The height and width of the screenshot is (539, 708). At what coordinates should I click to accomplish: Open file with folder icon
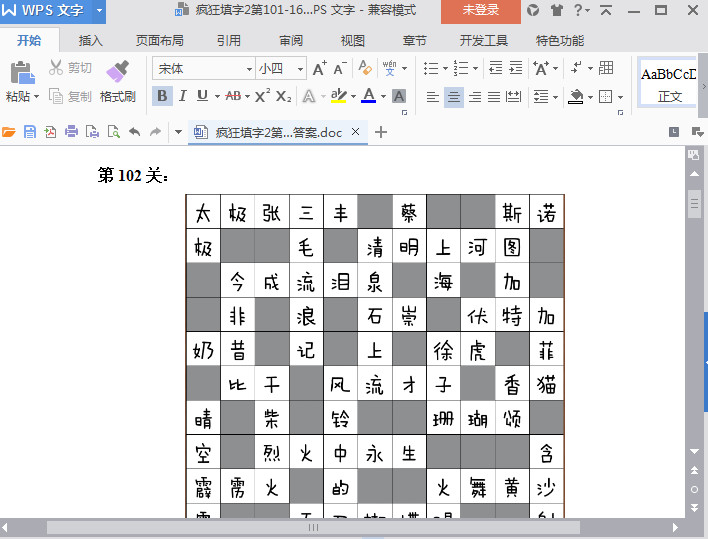click(9, 132)
